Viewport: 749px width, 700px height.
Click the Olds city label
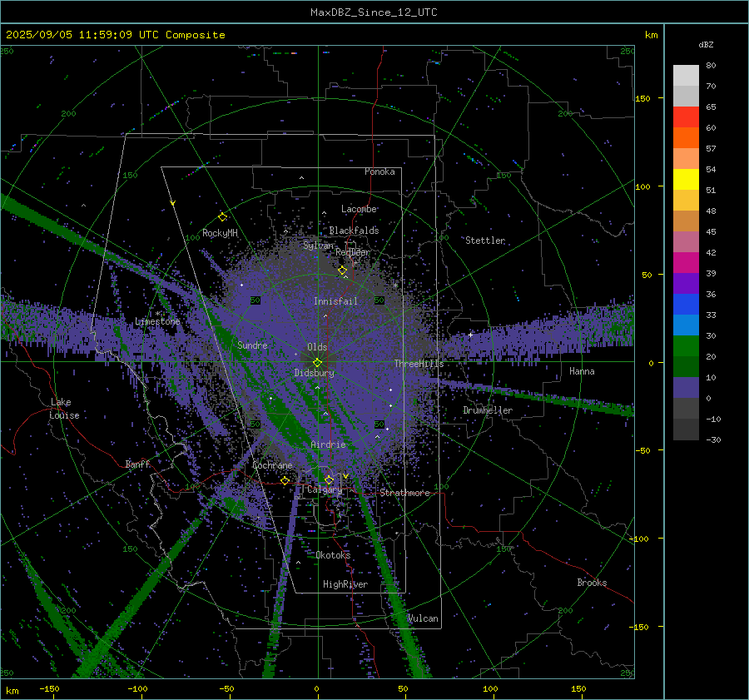tap(317, 347)
